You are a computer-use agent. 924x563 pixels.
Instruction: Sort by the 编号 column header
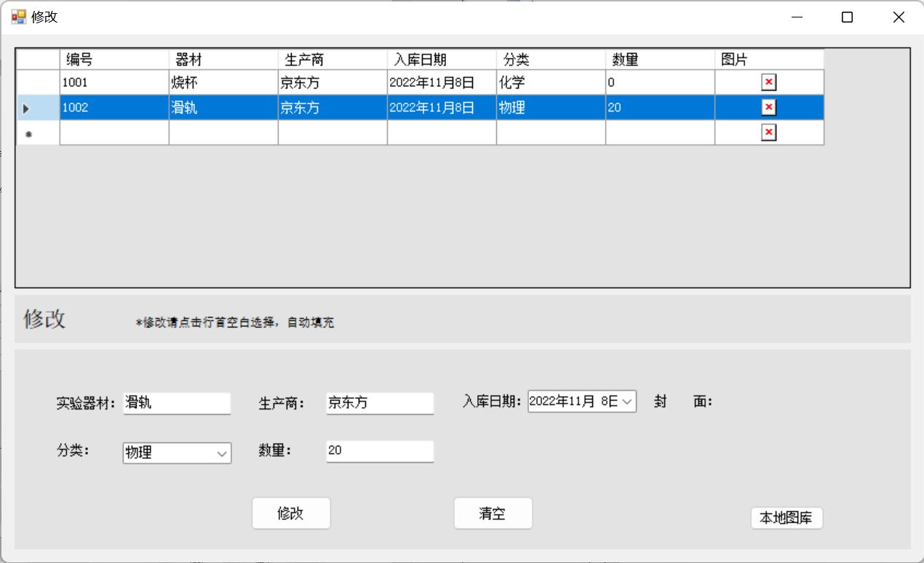(x=113, y=60)
